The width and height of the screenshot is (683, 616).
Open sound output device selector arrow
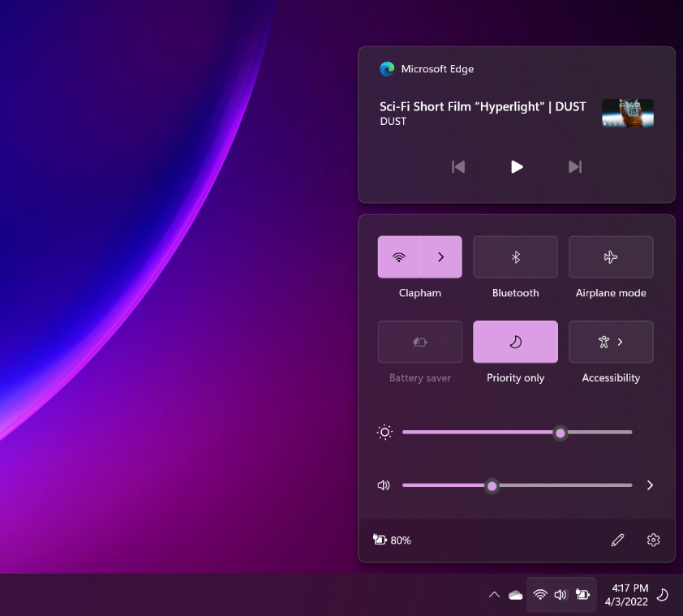tap(650, 485)
